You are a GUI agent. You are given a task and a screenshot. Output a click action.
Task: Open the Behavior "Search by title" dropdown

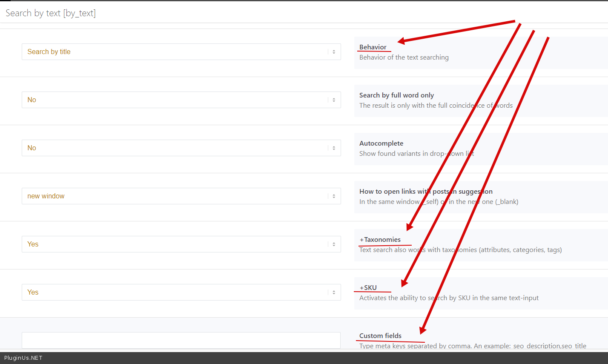[181, 52]
